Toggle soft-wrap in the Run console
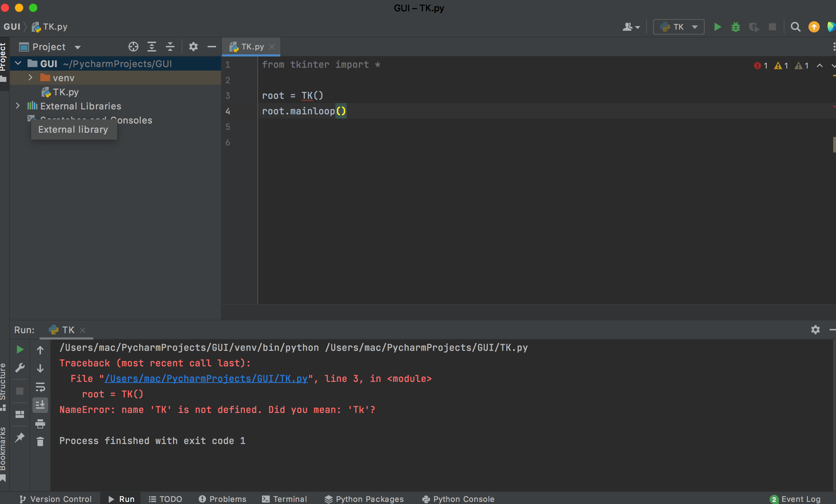Screen dimensions: 836x504 coord(40,387)
